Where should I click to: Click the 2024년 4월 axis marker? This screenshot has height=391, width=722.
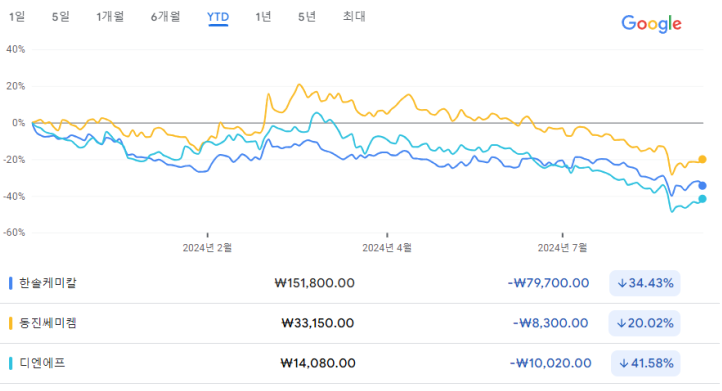tap(387, 247)
